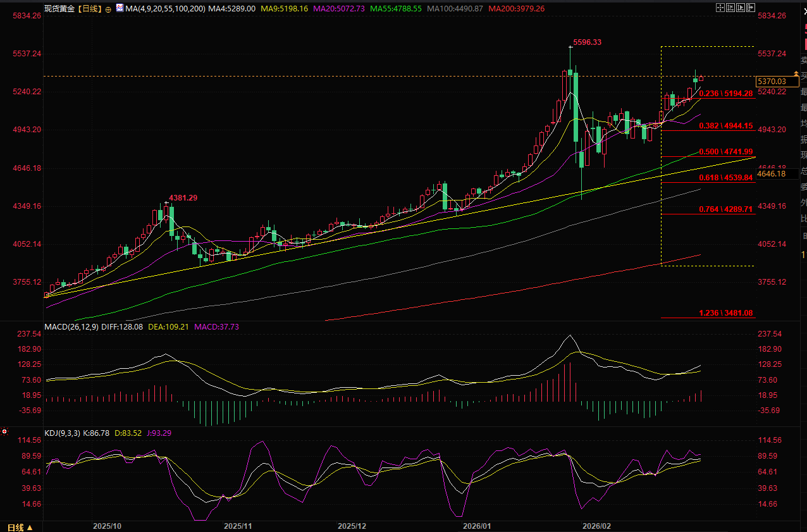Click the DEA:109.21 reading
Viewport: 807px width, 532px height.
169,327
